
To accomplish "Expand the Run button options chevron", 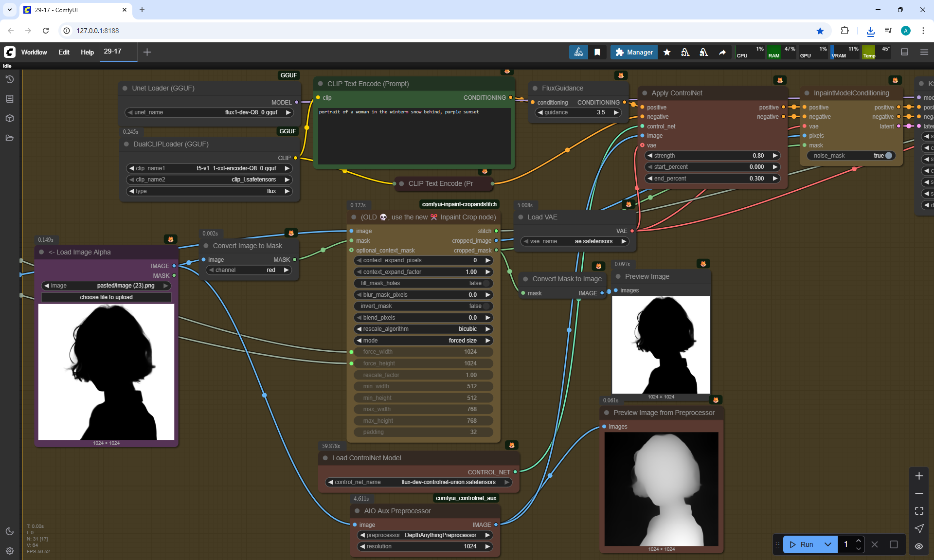I will coord(827,544).
